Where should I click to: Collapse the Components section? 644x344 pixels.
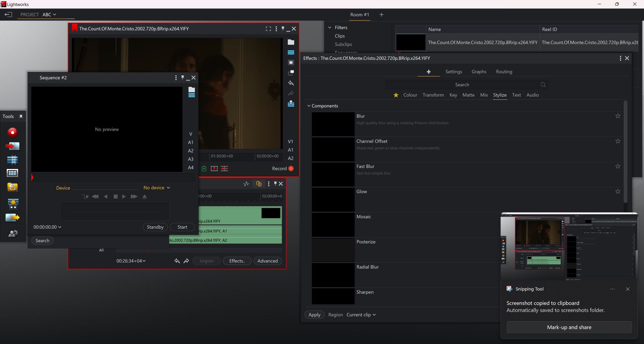pyautogui.click(x=309, y=106)
